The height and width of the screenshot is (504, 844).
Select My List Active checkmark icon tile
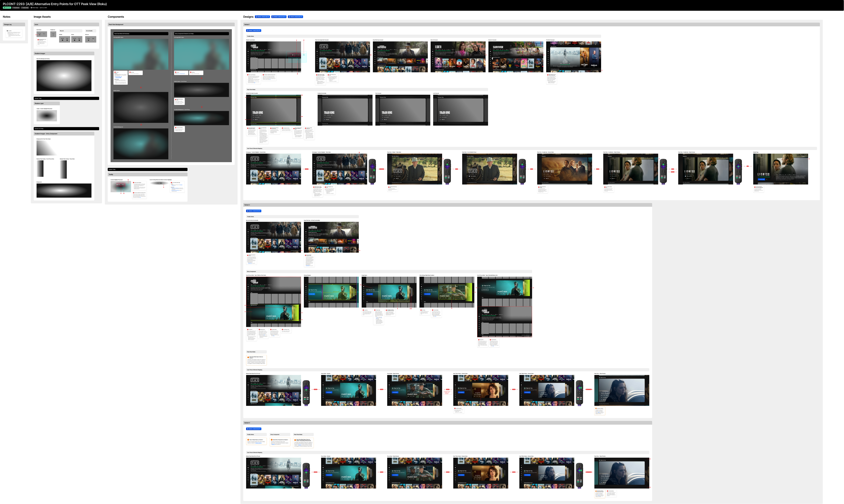[77, 39]
